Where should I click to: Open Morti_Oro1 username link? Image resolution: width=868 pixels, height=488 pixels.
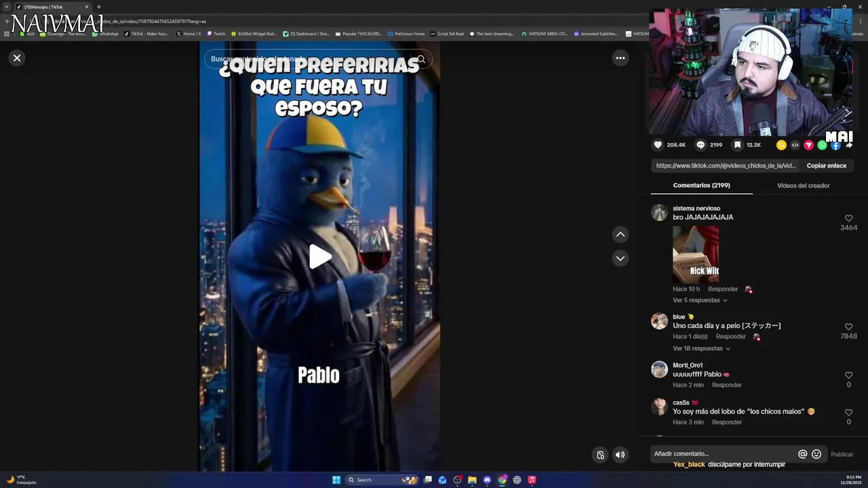(x=688, y=365)
